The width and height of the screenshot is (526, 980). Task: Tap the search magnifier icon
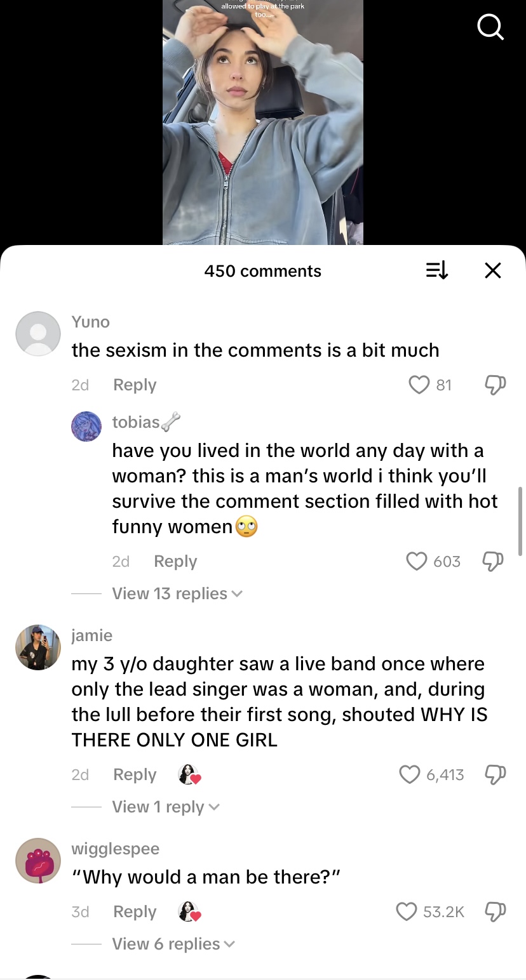click(x=490, y=27)
